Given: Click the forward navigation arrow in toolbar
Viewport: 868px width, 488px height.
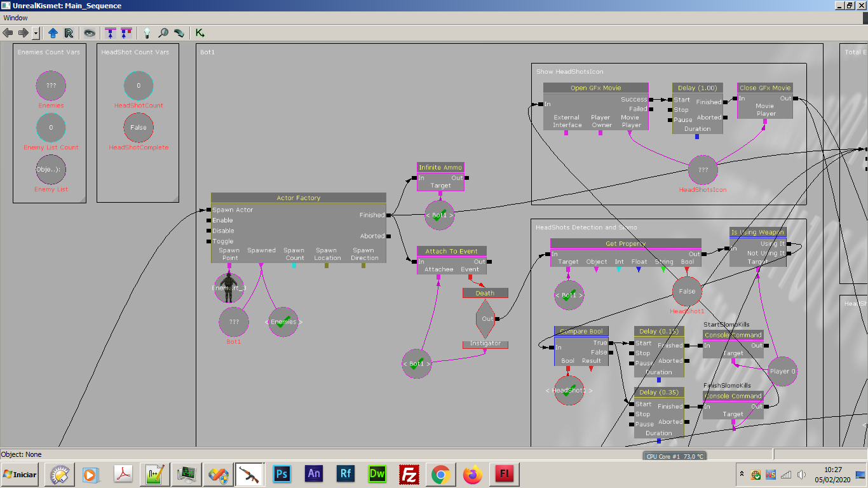Looking at the screenshot, I should [23, 32].
